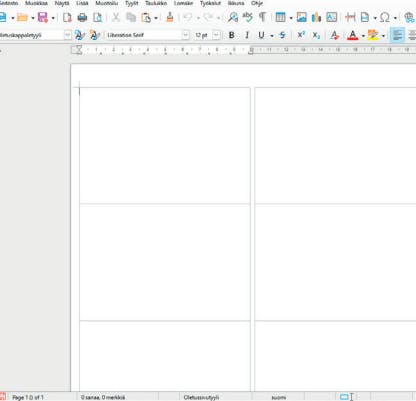
Task: Click the word count in the status bar
Action: coord(103,397)
